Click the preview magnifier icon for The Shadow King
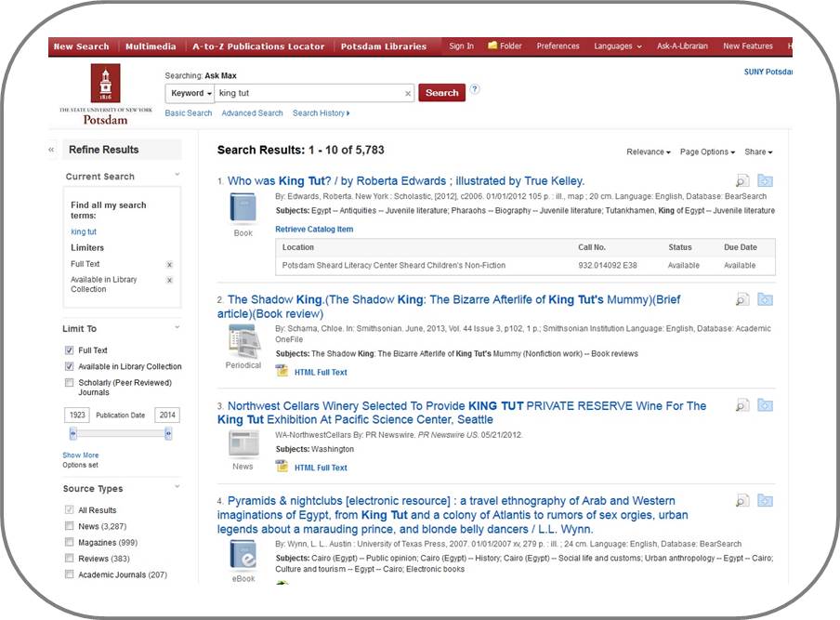The width and height of the screenshot is (840, 620). (x=742, y=299)
